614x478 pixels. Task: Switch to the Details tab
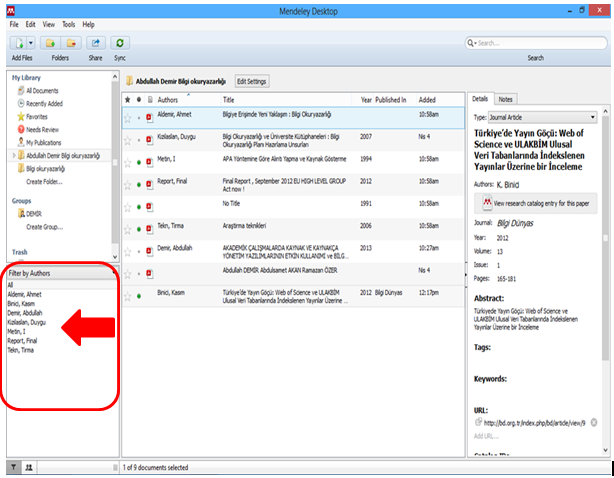[480, 99]
